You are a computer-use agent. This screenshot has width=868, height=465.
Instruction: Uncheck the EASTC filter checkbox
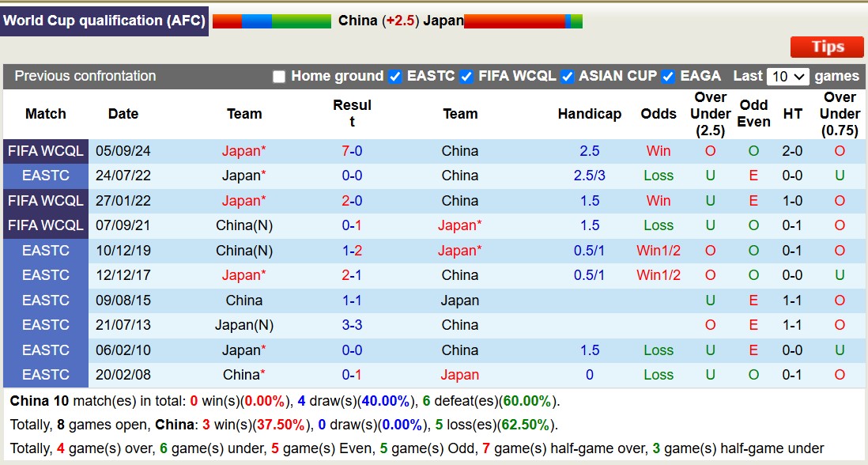pos(394,77)
